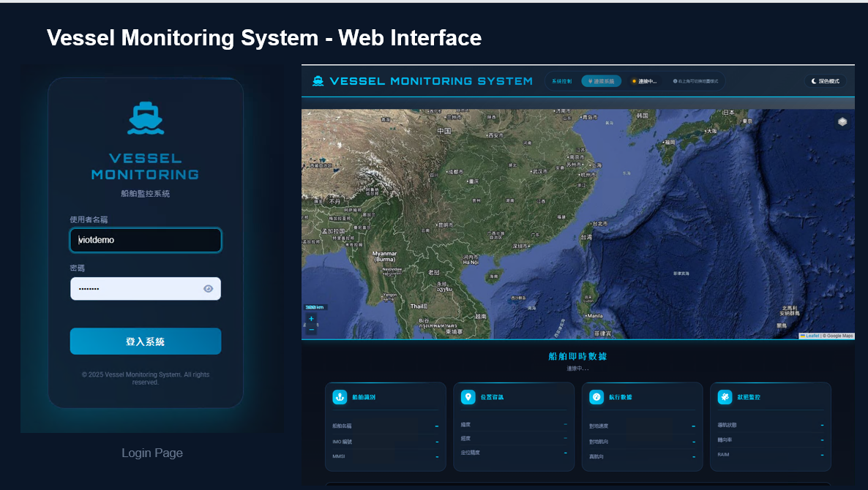Click the location pin icon on 位置資訊 panel
868x490 pixels.
pyautogui.click(x=468, y=397)
